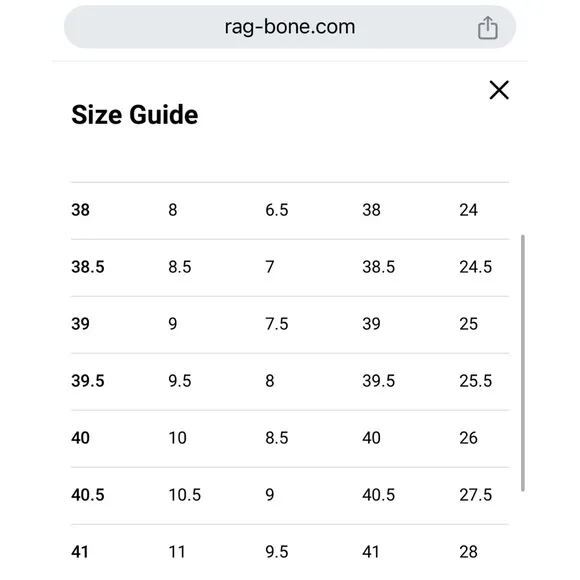Screen dimensions: 580x580
Task: Select size 39 row label
Action: click(x=80, y=324)
